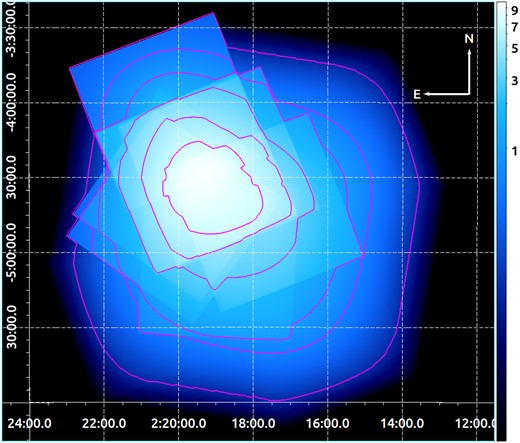This screenshot has height=443, width=520.
Task: Click declination label -4:00:00.0
Action: click(12, 103)
